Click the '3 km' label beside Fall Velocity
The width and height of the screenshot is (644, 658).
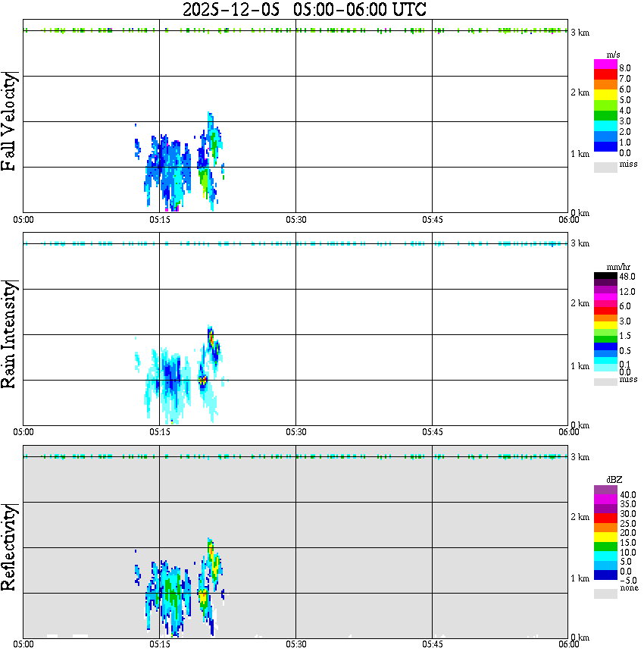click(x=580, y=33)
